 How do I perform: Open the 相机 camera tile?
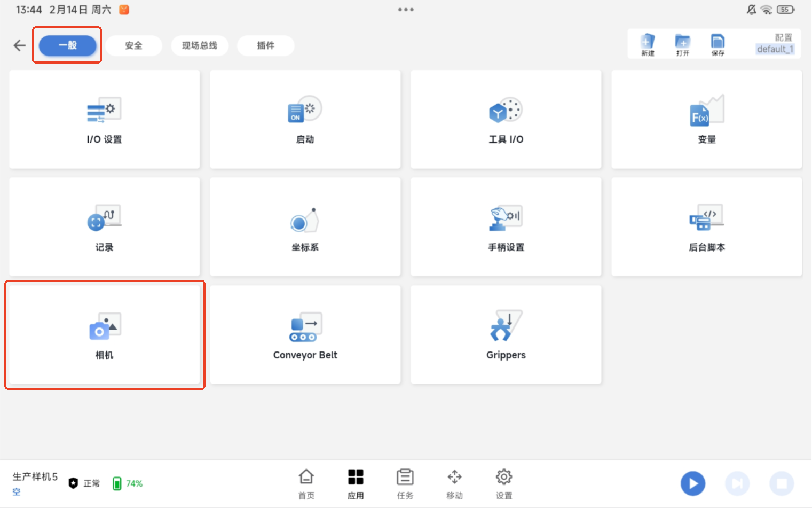(x=105, y=335)
